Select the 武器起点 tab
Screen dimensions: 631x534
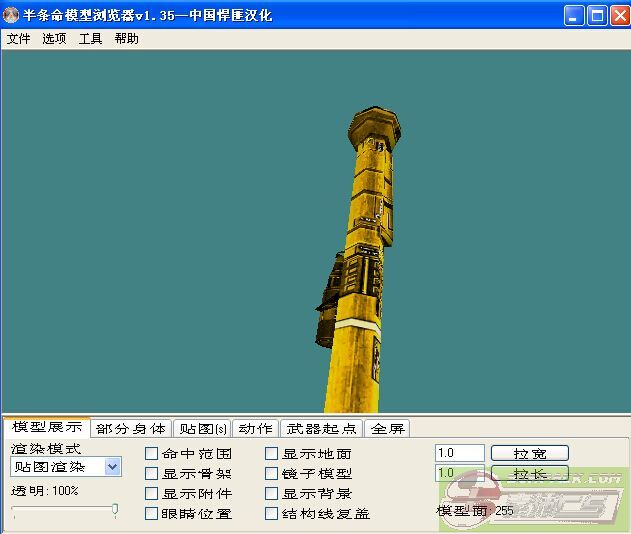[x=320, y=429]
